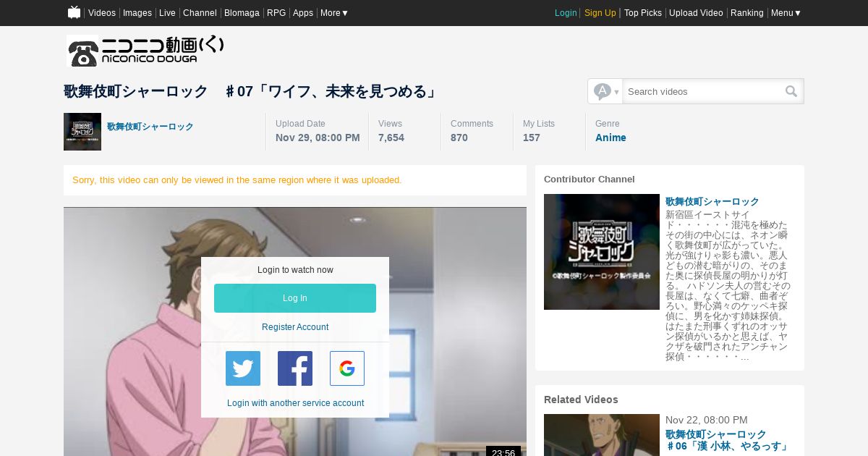868x456 pixels.
Task: Log in with the Twitter icon
Action: [x=243, y=368]
